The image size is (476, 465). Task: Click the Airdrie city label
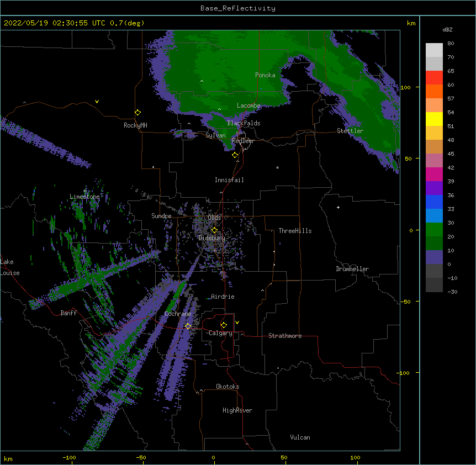coord(223,297)
